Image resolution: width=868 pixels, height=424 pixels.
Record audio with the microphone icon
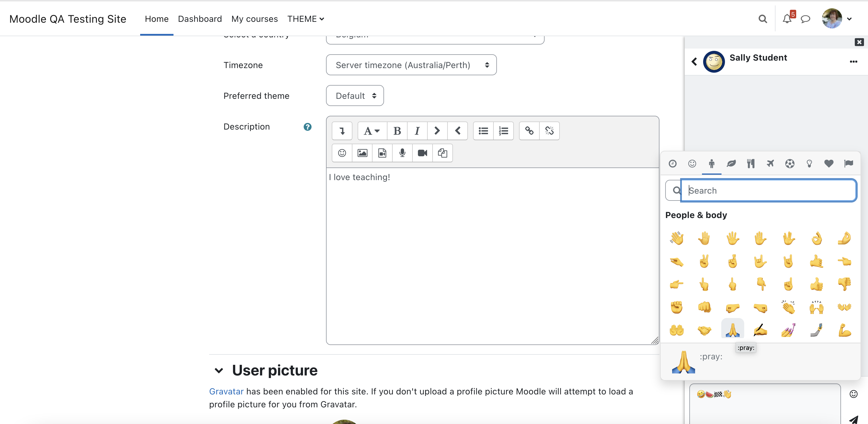click(x=402, y=153)
